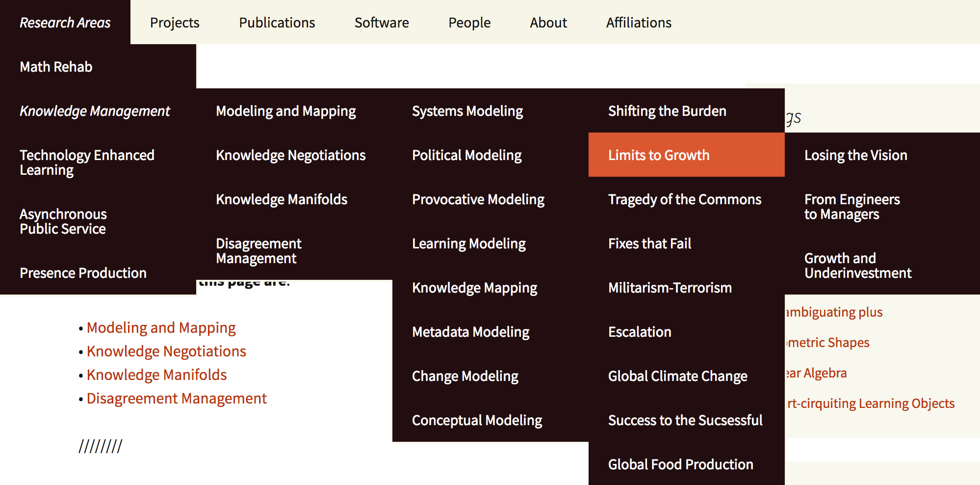Select Publications in the top navigation
This screenshot has height=485, width=980.
click(277, 23)
